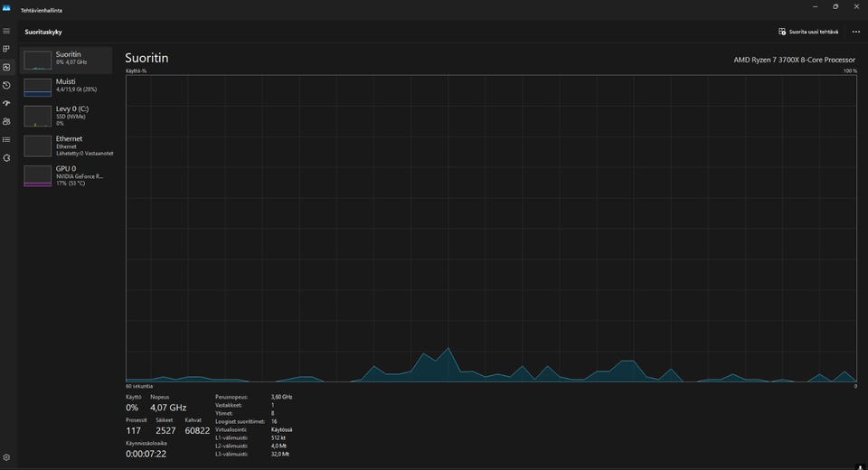The height and width of the screenshot is (470, 868).
Task: Click the GPU 0 mini graph thumbnail
Action: pos(38,176)
